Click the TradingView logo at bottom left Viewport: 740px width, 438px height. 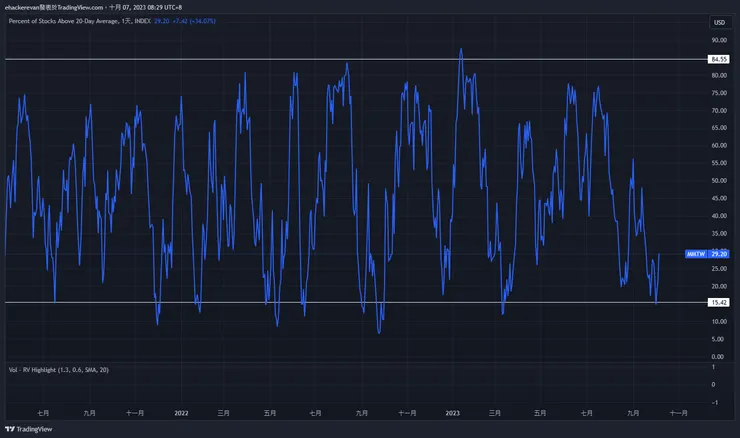(x=28, y=429)
